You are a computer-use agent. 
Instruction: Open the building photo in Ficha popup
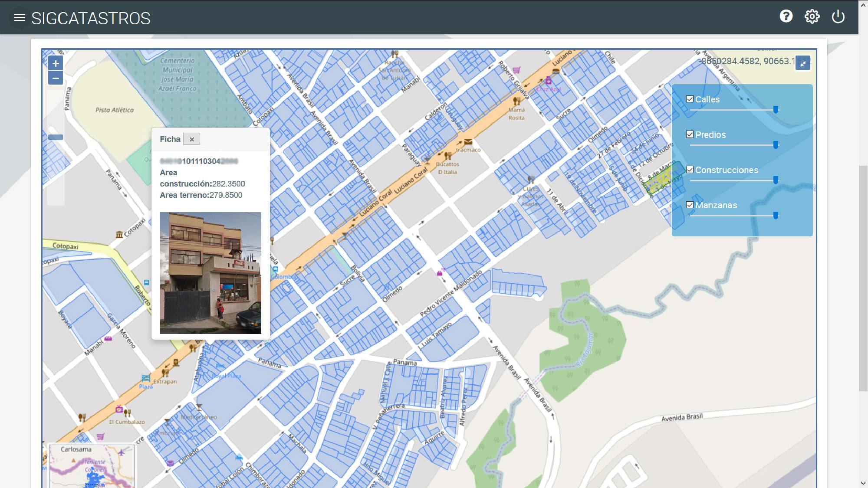pos(210,273)
